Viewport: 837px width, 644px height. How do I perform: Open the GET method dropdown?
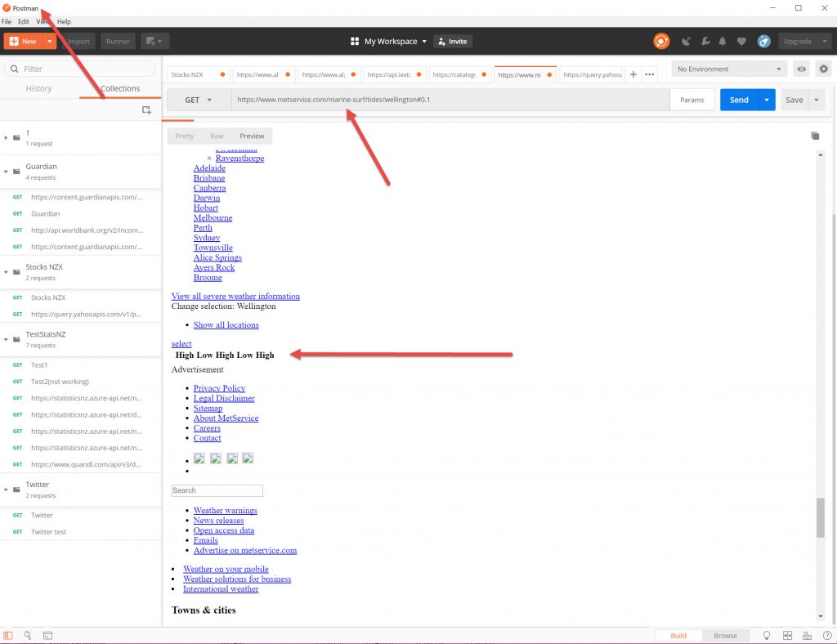[x=199, y=100]
